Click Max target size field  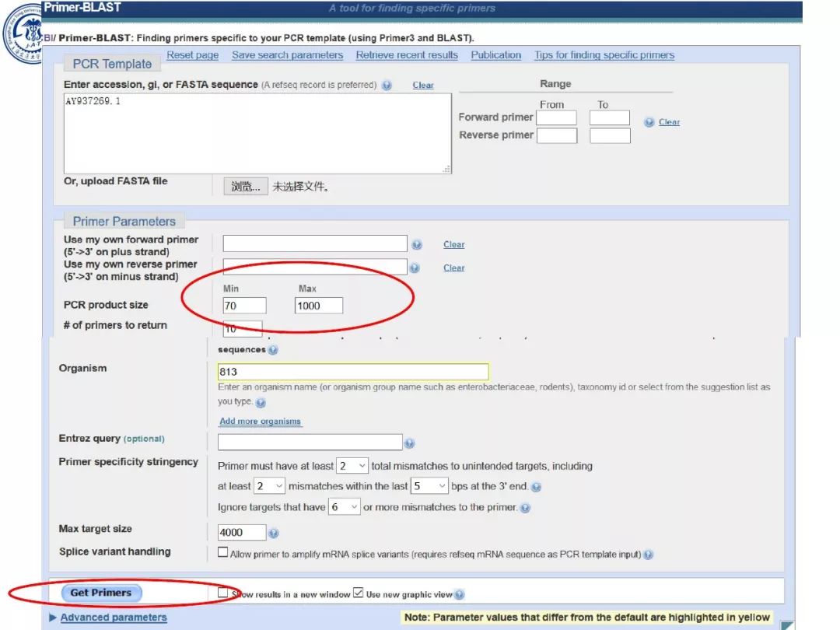[x=242, y=532]
